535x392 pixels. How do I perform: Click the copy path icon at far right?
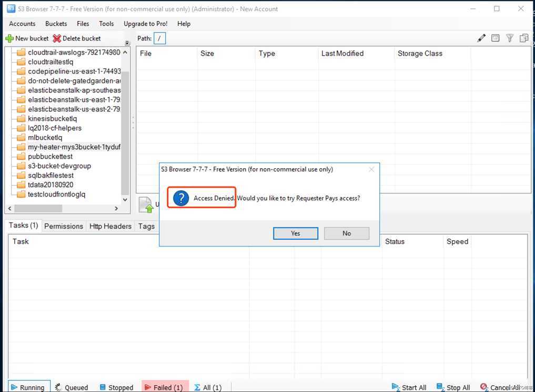click(x=524, y=38)
